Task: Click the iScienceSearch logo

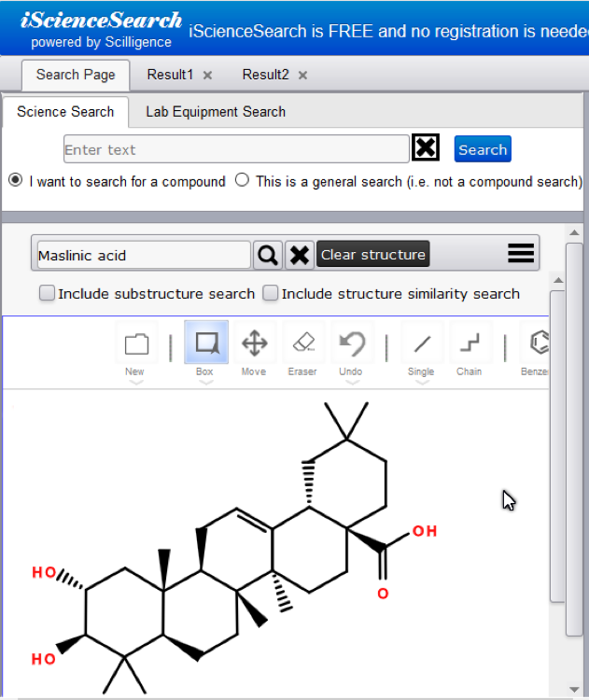Action: pyautogui.click(x=102, y=21)
